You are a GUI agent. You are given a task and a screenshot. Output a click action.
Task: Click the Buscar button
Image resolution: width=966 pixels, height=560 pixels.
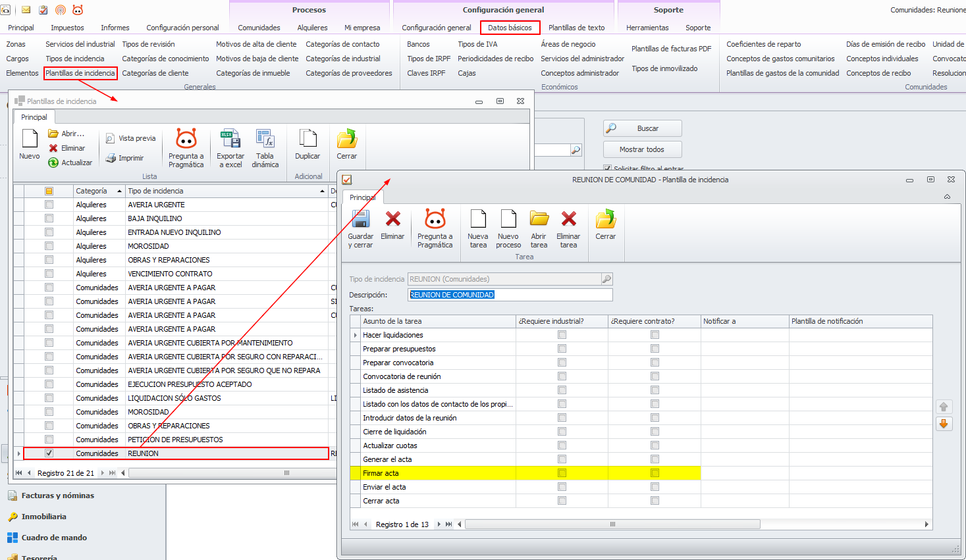pyautogui.click(x=643, y=128)
